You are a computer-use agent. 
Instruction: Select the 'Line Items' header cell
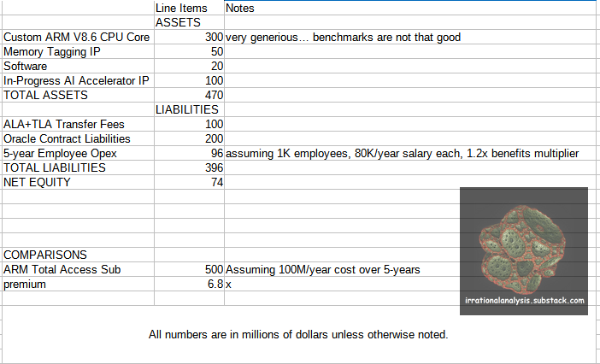click(189, 8)
